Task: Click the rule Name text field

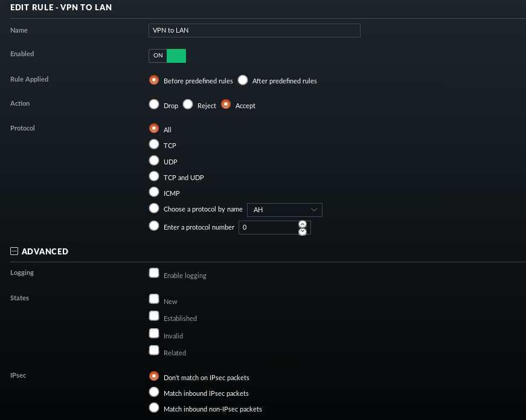Action: tap(254, 30)
